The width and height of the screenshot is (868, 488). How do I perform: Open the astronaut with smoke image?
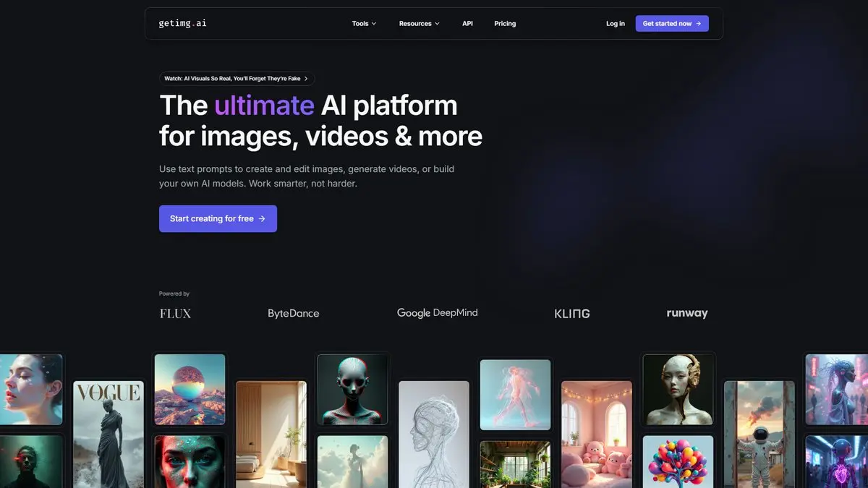tap(759, 434)
